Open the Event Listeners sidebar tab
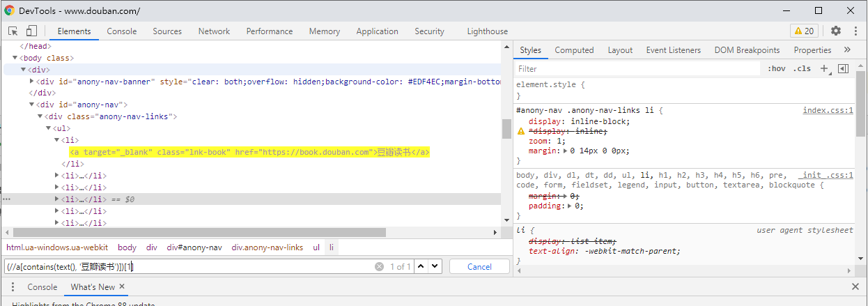Image resolution: width=868 pixels, height=306 pixels. (x=674, y=49)
